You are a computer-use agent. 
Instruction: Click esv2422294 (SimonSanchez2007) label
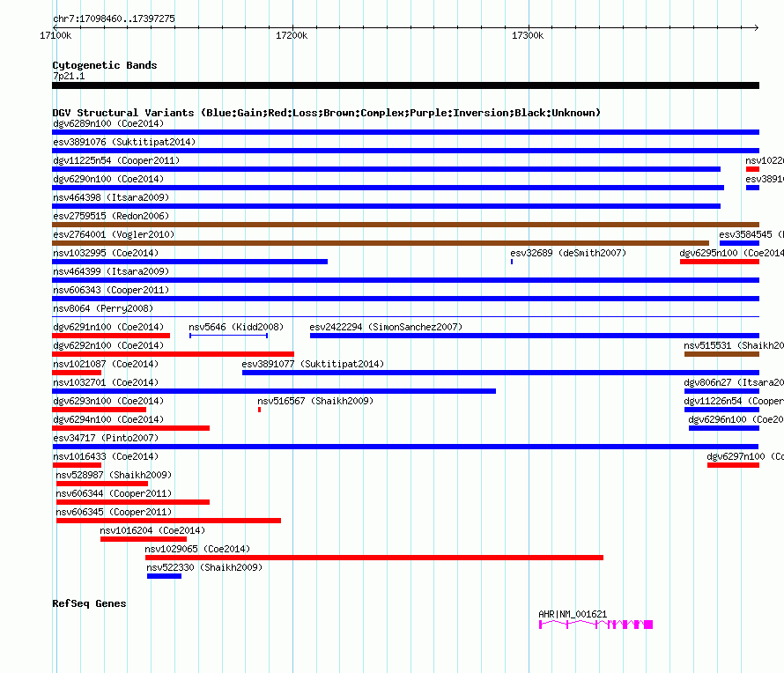pos(386,327)
